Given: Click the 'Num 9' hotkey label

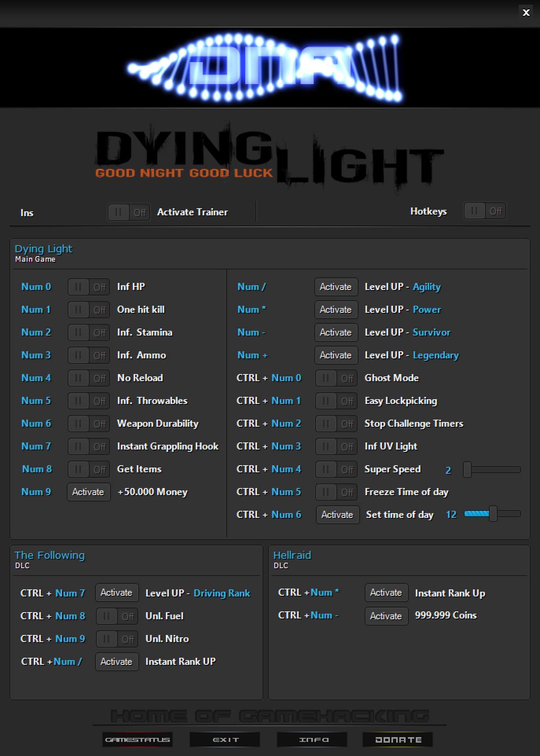Looking at the screenshot, I should pos(36,492).
